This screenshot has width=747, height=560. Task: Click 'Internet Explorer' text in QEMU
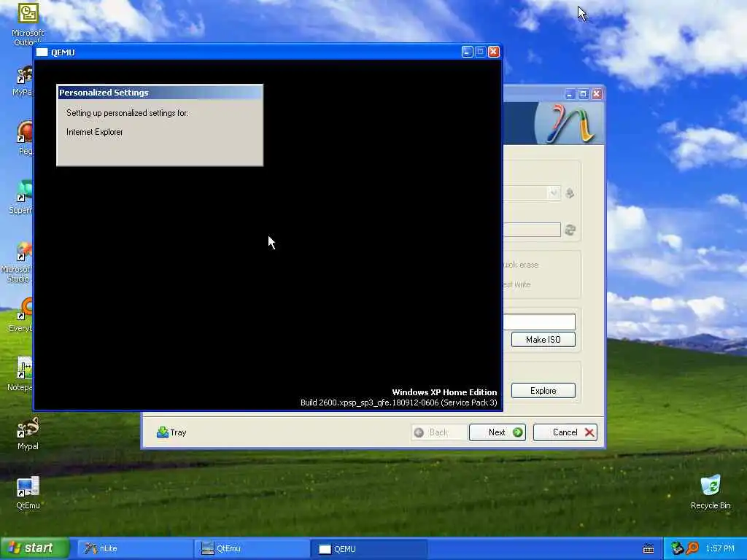pyautogui.click(x=94, y=132)
